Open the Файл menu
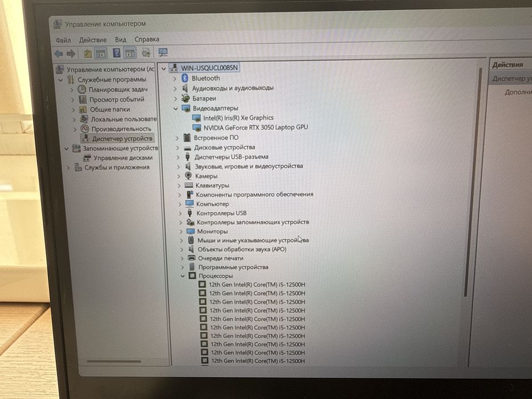Viewport: 532px width, 399px height. click(x=63, y=40)
